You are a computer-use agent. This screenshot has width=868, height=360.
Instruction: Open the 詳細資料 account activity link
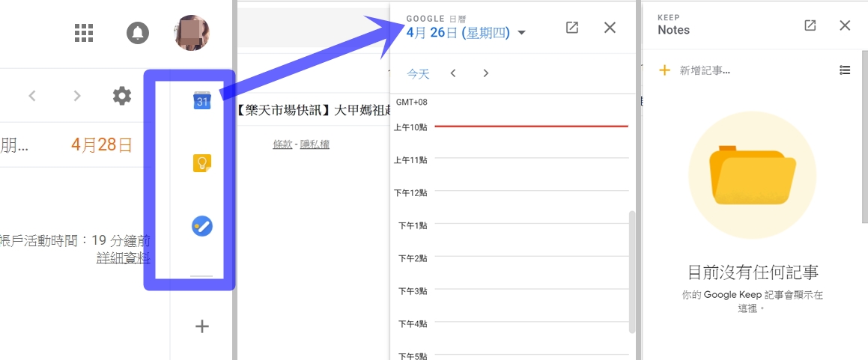coord(123,258)
